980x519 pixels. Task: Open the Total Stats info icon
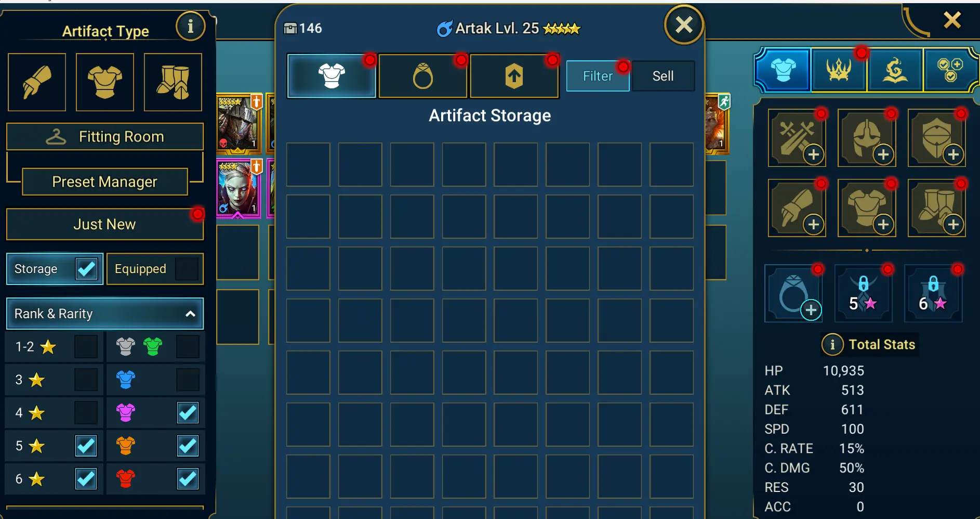pos(832,344)
